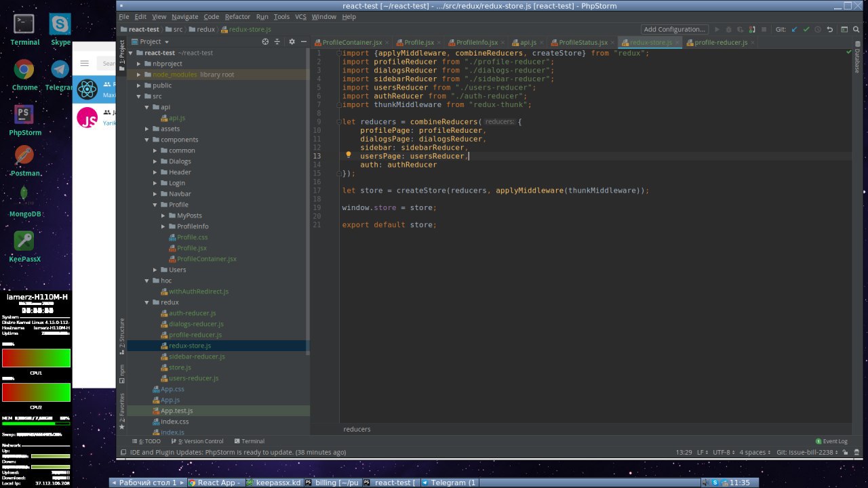This screenshot has height=488, width=868.
Task: Click the Git update project arrow icon
Action: click(795, 30)
